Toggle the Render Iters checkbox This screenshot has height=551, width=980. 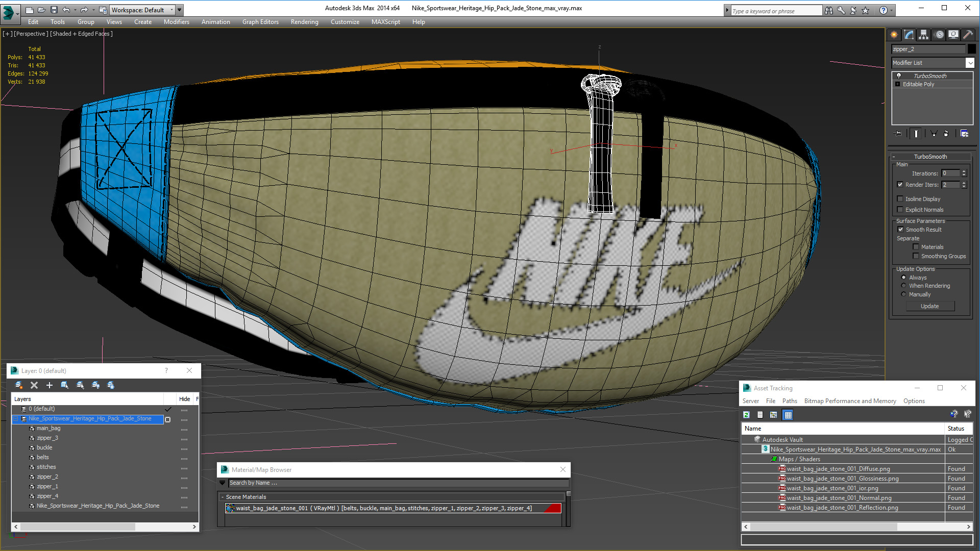coord(900,185)
